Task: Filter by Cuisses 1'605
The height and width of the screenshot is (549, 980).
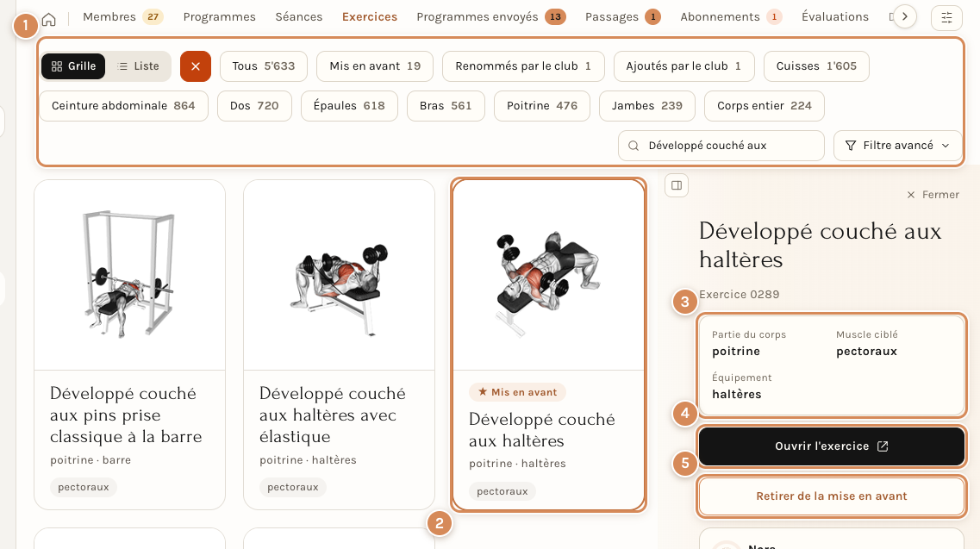Action: click(816, 66)
